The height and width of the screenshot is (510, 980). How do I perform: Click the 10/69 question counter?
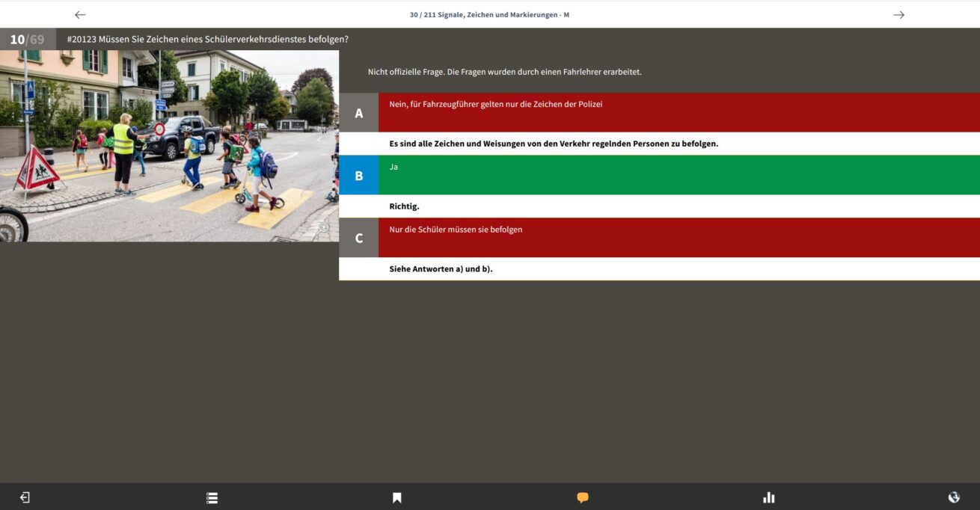(x=28, y=39)
